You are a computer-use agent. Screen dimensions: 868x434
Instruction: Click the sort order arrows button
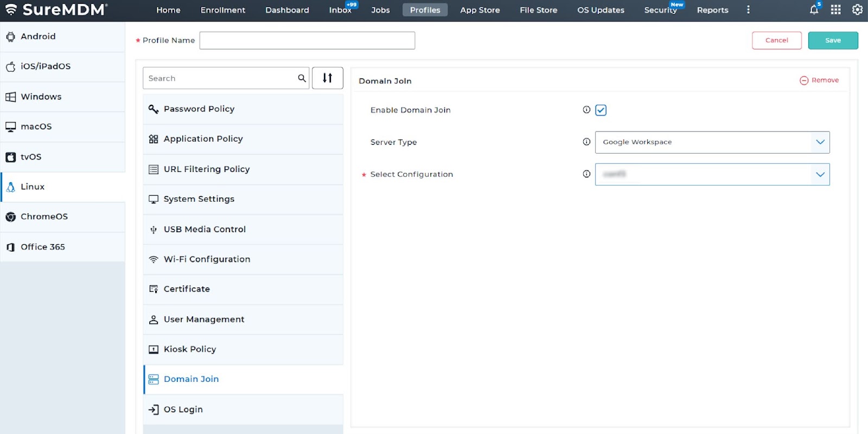(327, 78)
